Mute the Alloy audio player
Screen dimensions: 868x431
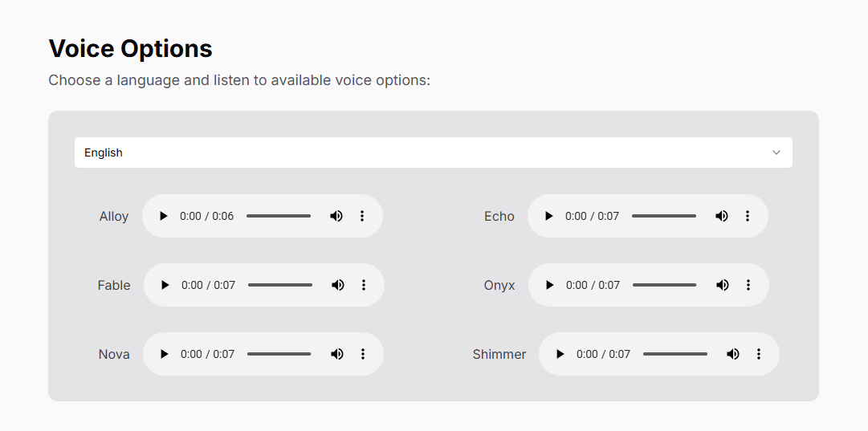[x=336, y=216]
